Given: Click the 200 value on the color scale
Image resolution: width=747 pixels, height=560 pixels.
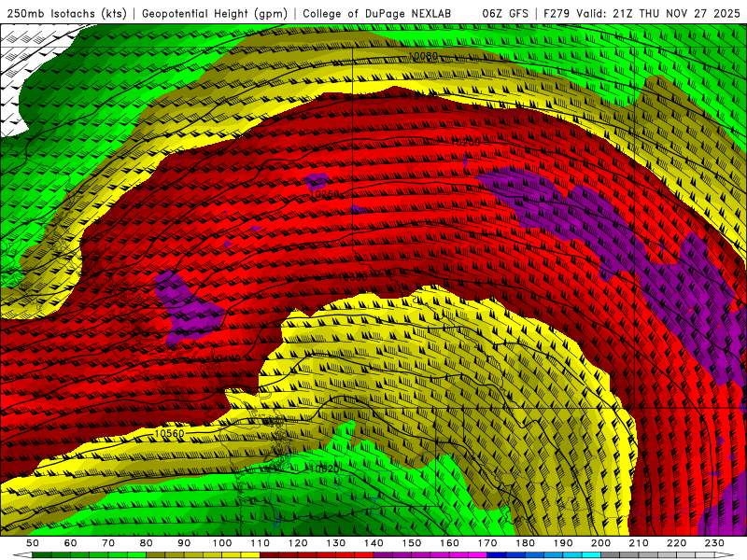Looking at the screenshot, I should point(600,543).
